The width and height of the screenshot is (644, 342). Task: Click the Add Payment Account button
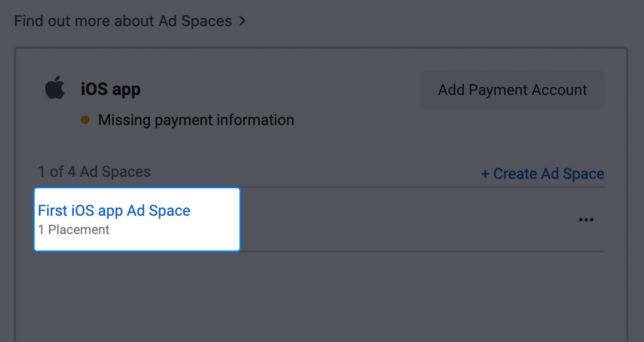[512, 90]
